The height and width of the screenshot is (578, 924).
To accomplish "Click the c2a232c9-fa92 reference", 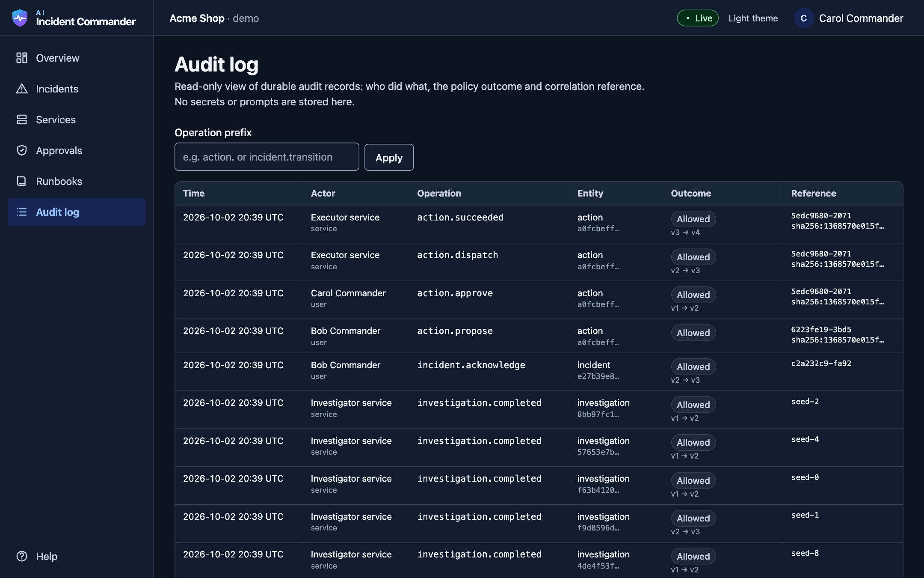I will click(821, 363).
